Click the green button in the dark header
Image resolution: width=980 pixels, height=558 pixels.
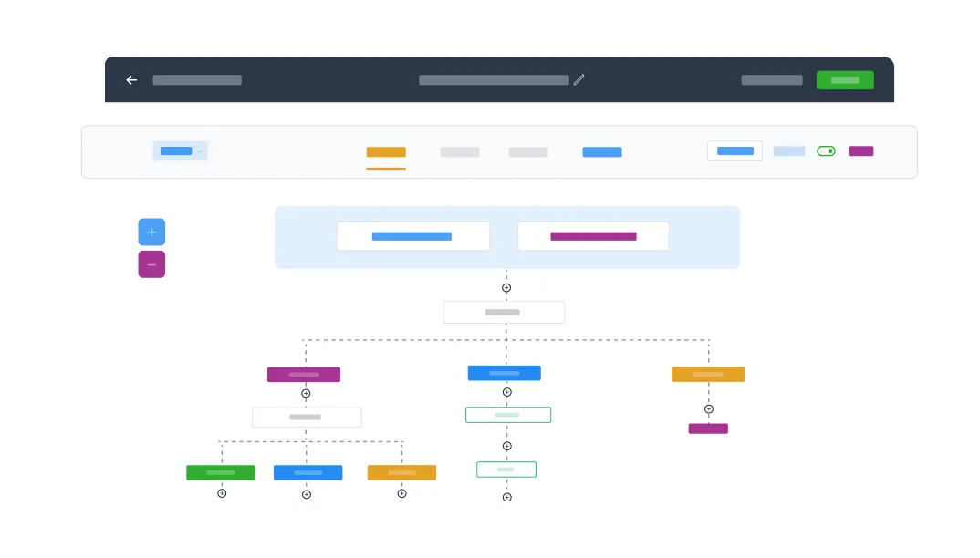pos(845,80)
